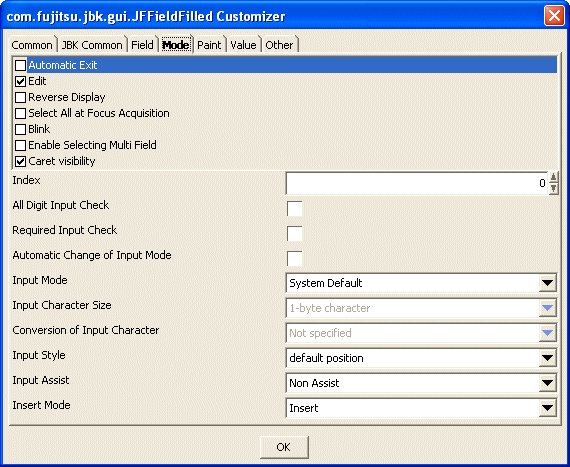The width and height of the screenshot is (570, 467).
Task: Enable Required Input Check box
Action: (294, 234)
